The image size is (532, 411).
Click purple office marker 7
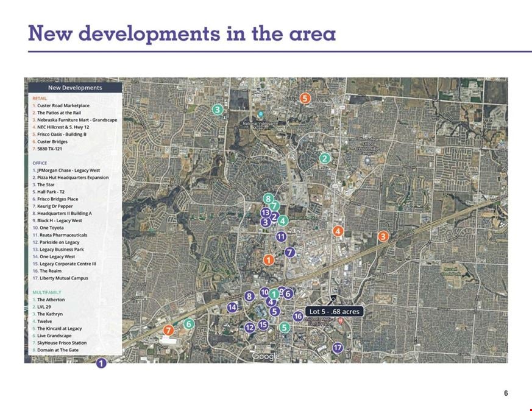click(289, 252)
